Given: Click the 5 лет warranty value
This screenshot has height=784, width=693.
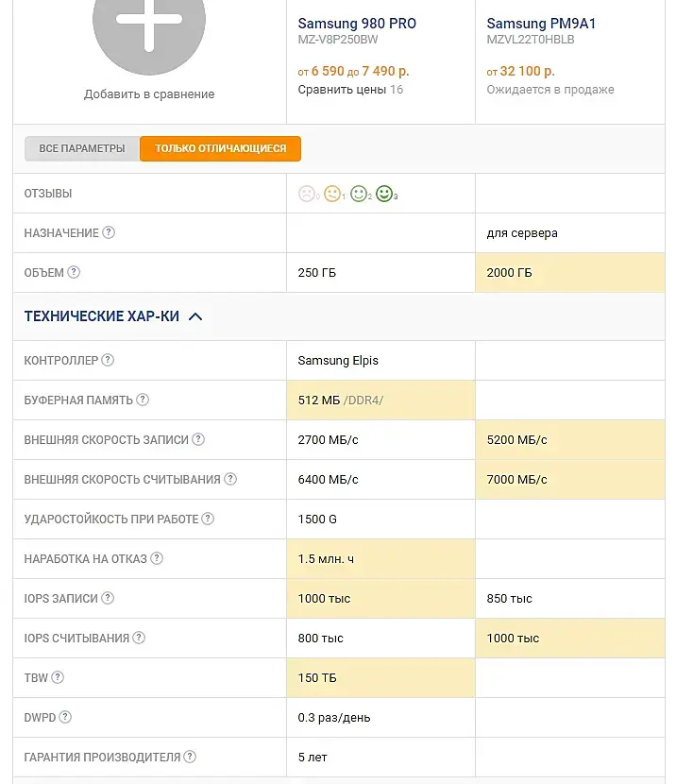Looking at the screenshot, I should click(x=313, y=757).
